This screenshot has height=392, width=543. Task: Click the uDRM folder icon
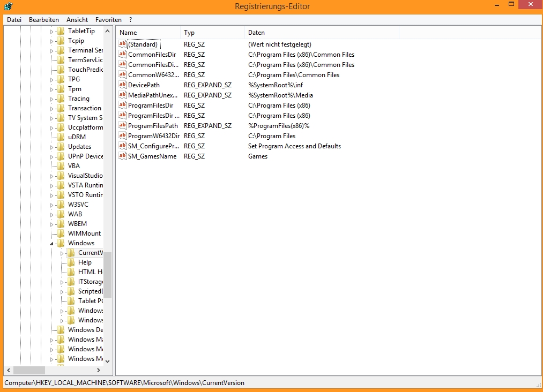pos(61,137)
